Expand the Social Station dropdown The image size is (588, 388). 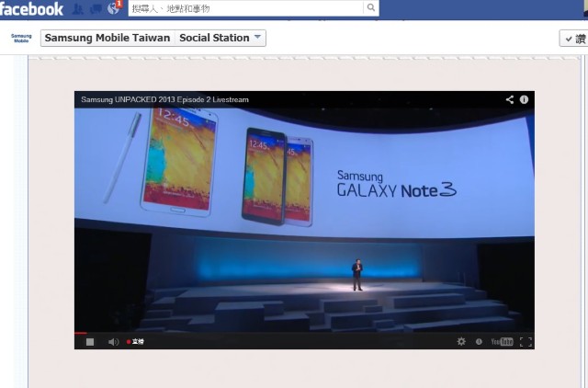coord(220,38)
